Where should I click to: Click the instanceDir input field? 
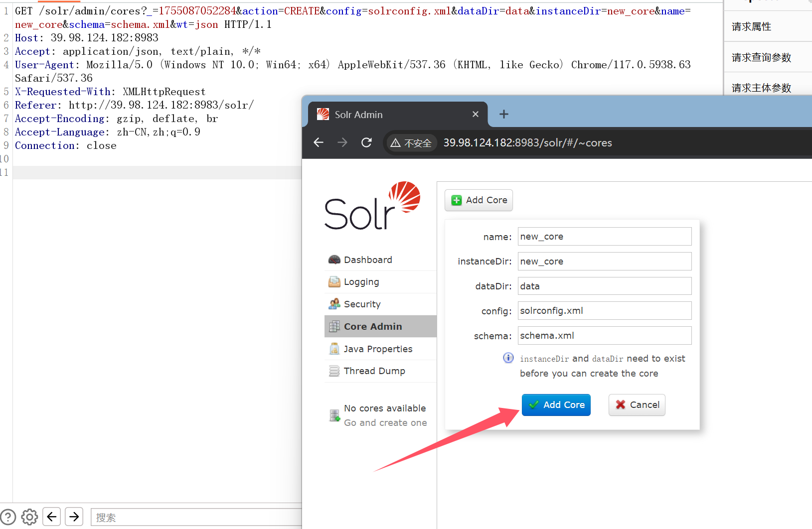[605, 262]
